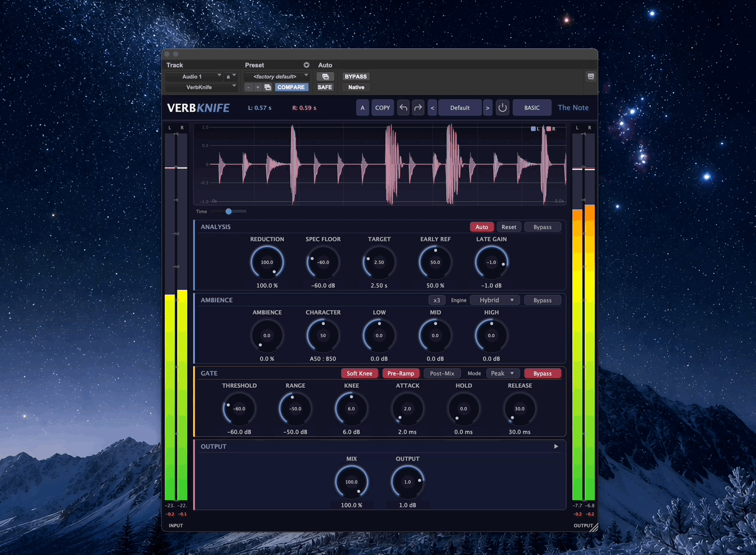This screenshot has height=555, width=756.
Task: Click the Reset button in Analysis
Action: point(509,227)
